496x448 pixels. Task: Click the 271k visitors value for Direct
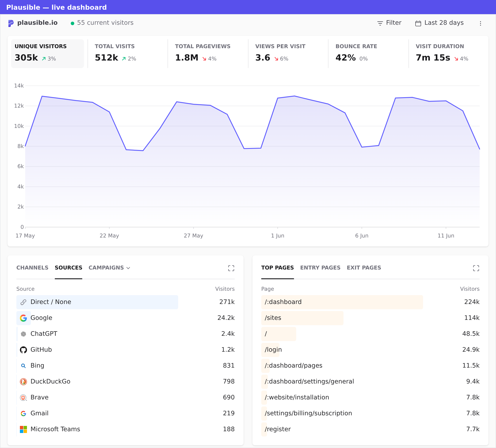pyautogui.click(x=227, y=302)
